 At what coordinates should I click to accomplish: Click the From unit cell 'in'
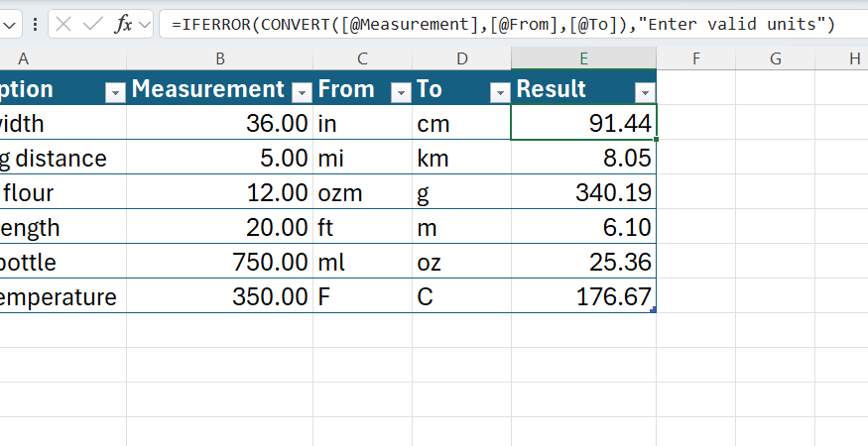click(x=363, y=122)
